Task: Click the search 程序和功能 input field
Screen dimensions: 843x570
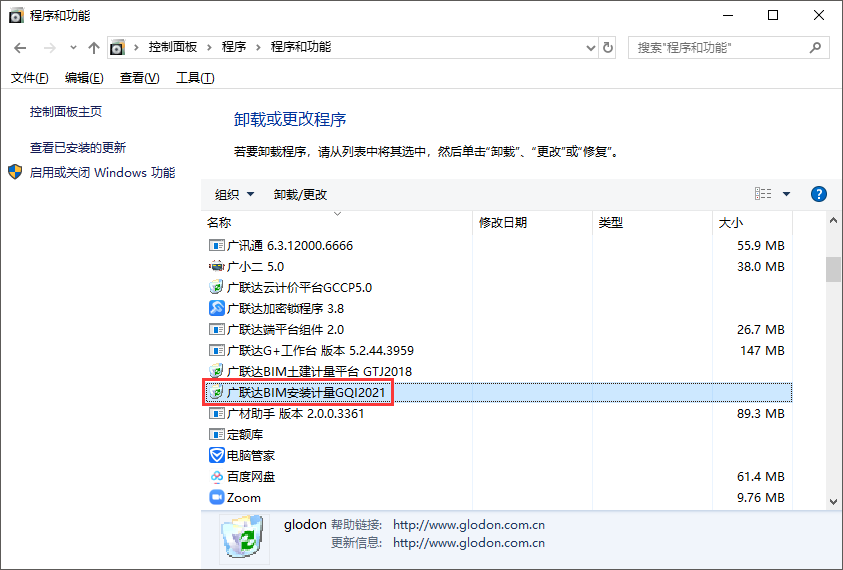Action: 720,47
